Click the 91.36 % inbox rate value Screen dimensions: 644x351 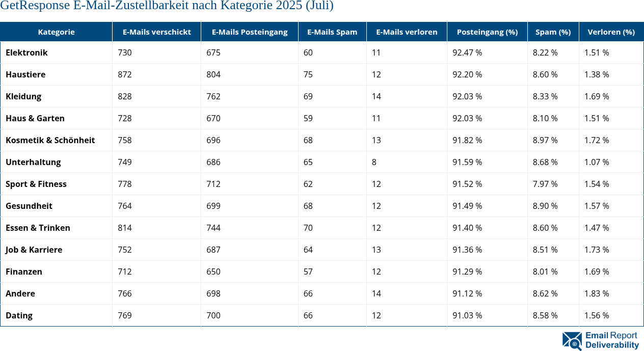467,250
